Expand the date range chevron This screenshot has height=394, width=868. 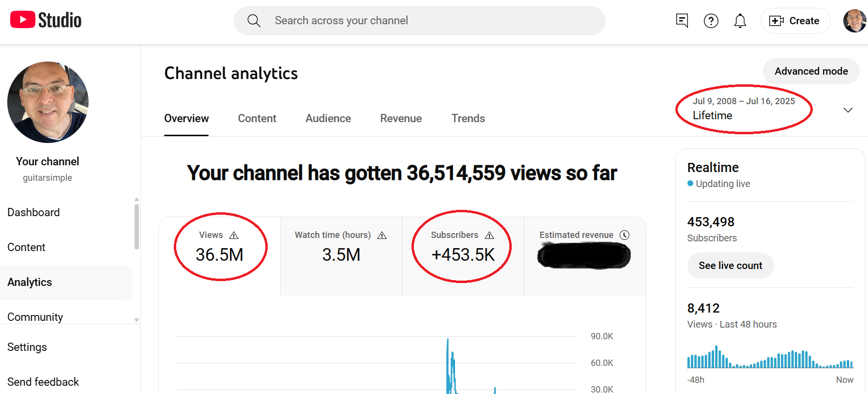[848, 110]
